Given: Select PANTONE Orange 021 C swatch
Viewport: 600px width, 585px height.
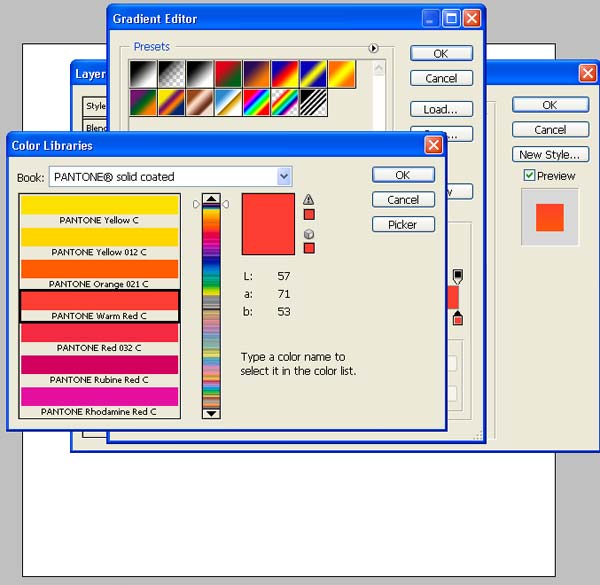Looking at the screenshot, I should 99,274.
